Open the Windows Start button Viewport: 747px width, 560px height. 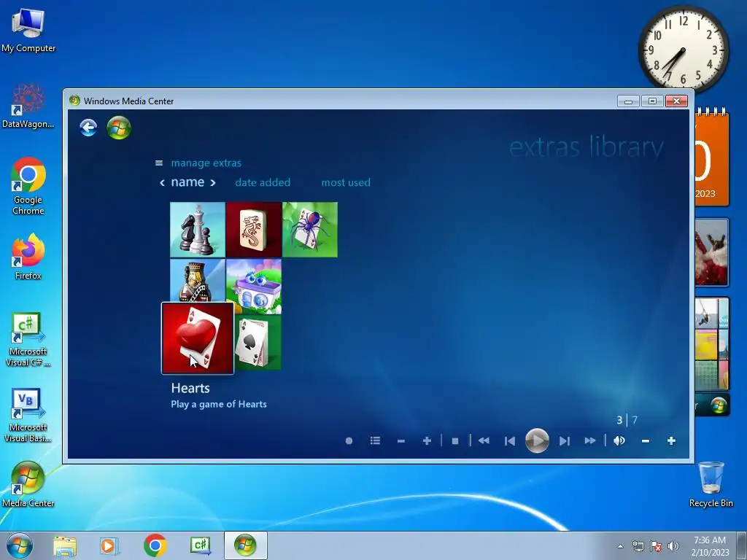(20, 545)
